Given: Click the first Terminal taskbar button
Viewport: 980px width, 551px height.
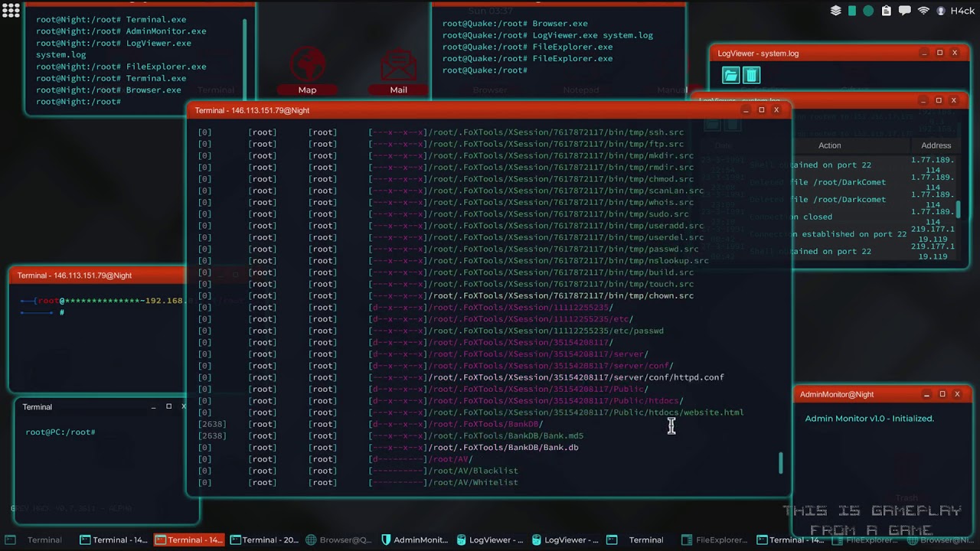Looking at the screenshot, I should pyautogui.click(x=34, y=540).
